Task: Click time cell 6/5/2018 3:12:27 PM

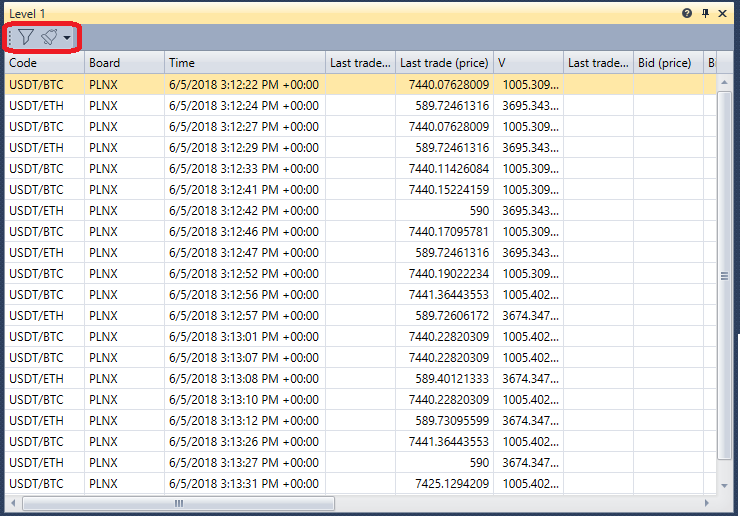Action: point(244,127)
